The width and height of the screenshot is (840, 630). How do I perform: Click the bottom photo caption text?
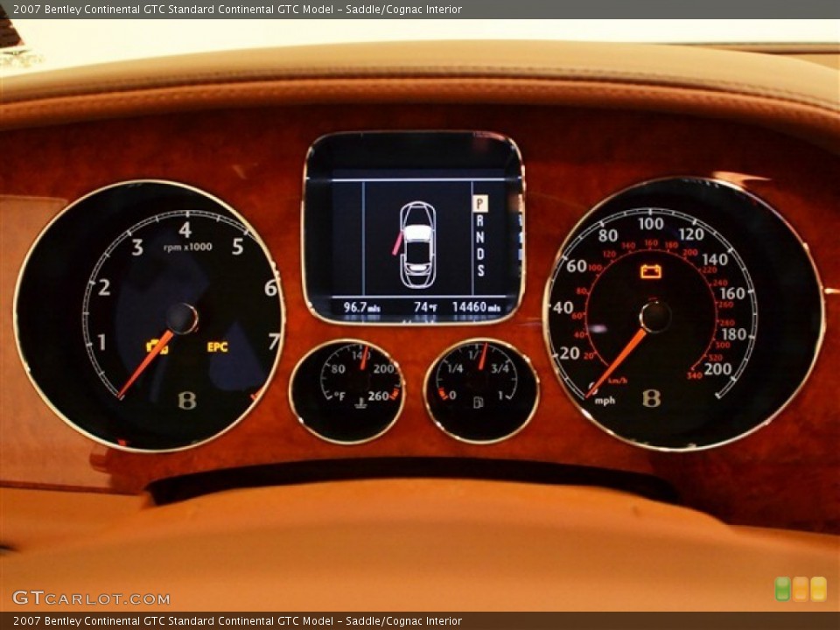pyautogui.click(x=237, y=621)
